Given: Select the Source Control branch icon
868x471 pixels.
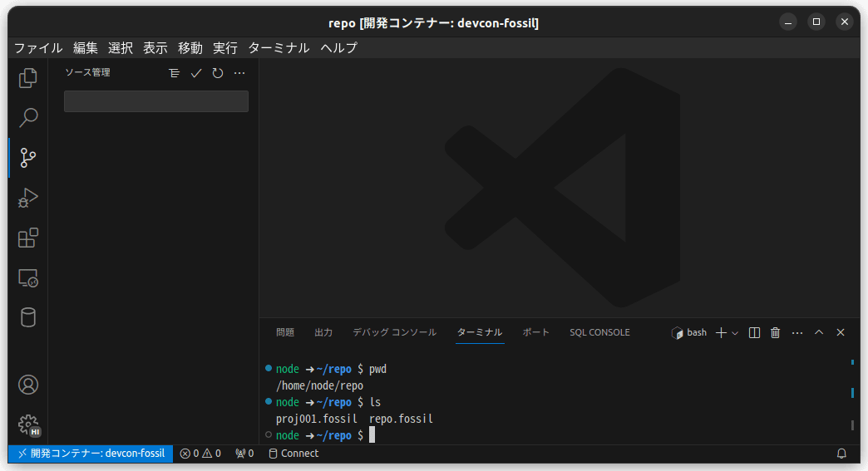Looking at the screenshot, I should pyautogui.click(x=27, y=158).
